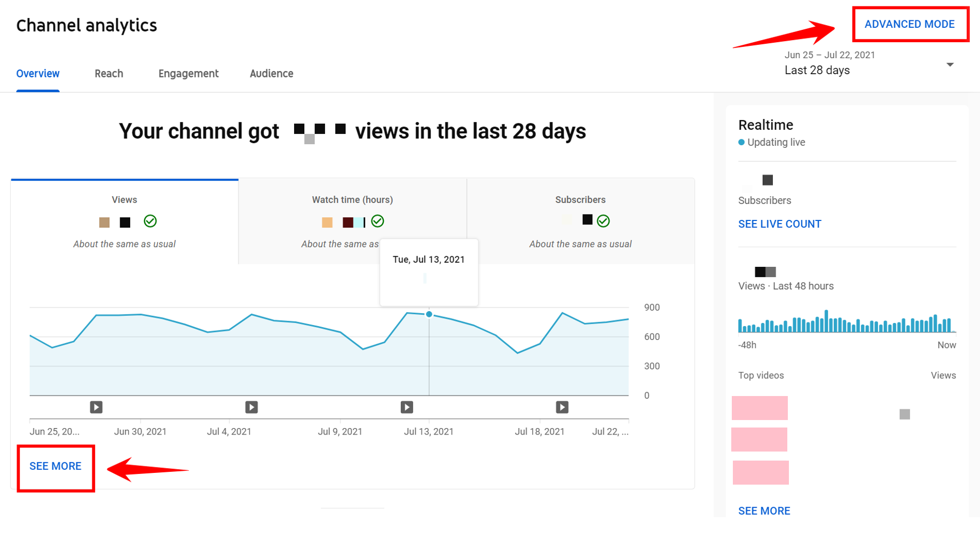Click the tan color swatch under Views
The width and height of the screenshot is (980, 546).
pos(105,222)
